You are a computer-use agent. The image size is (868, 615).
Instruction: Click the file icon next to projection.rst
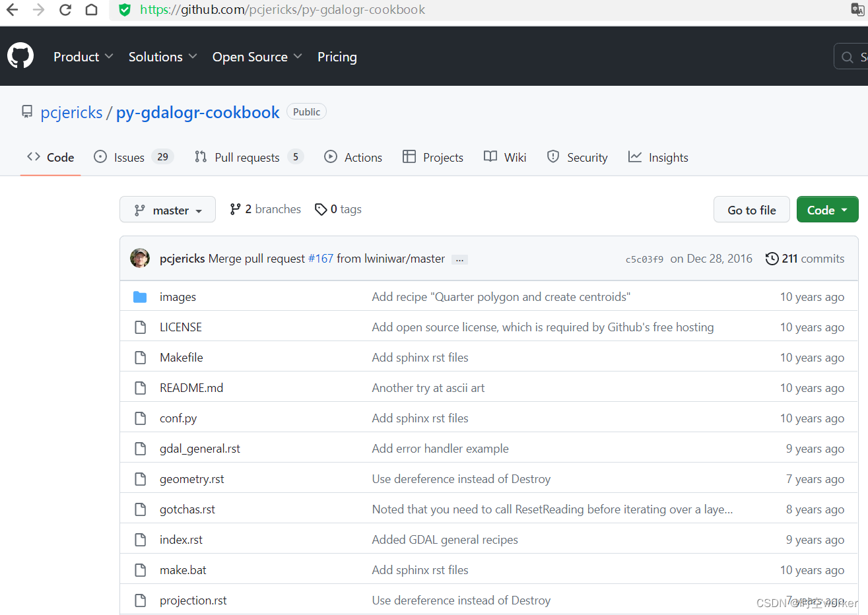click(x=140, y=600)
